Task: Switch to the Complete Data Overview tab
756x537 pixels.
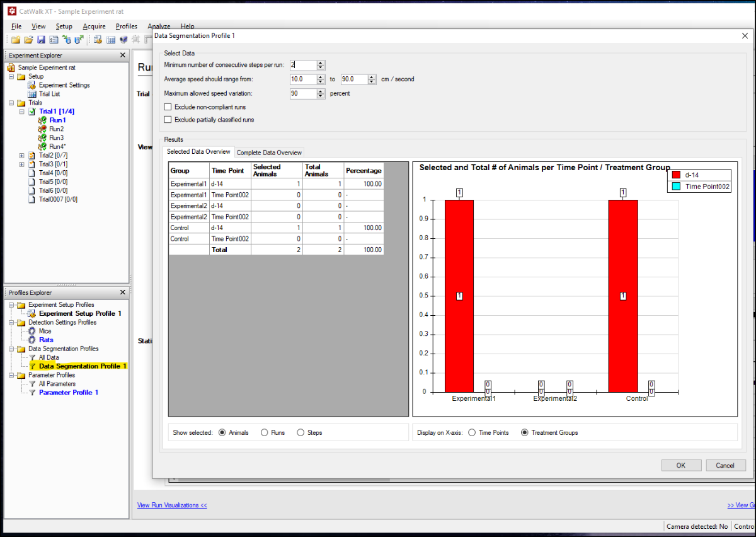Action: pyautogui.click(x=269, y=153)
